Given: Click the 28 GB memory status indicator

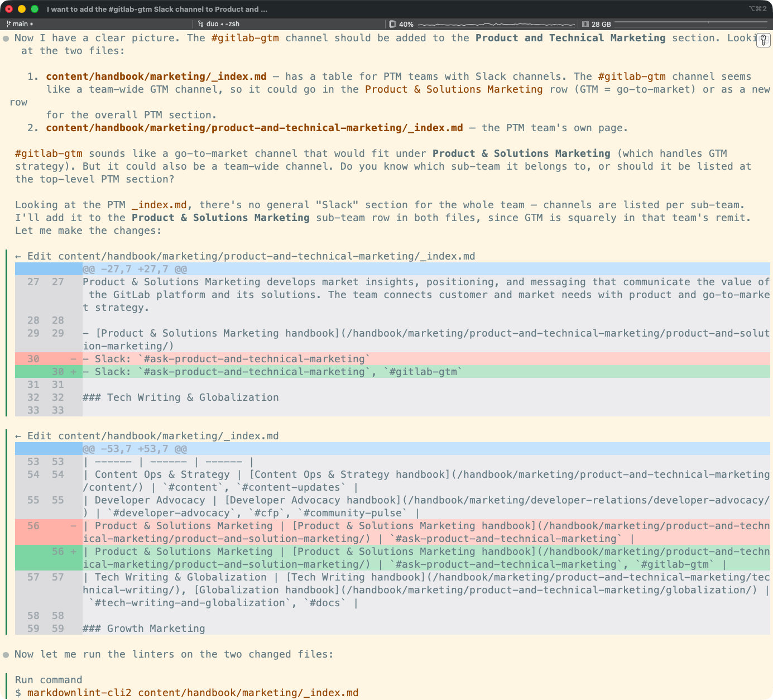Looking at the screenshot, I should click(596, 24).
